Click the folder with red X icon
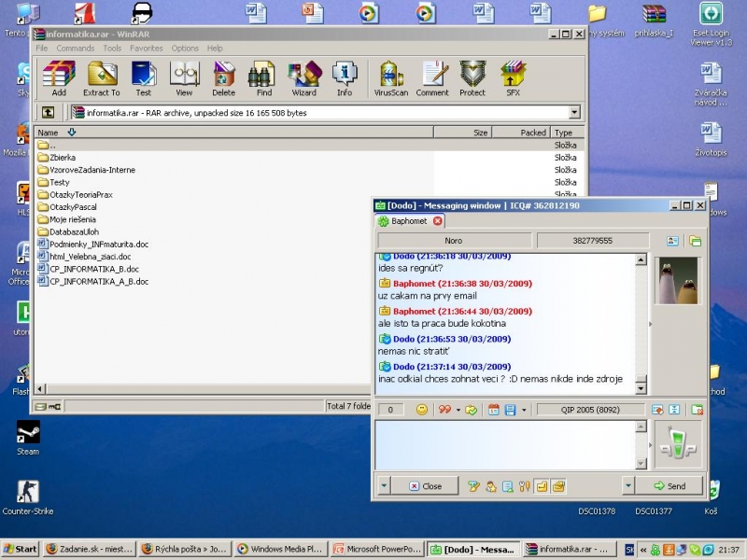Image resolution: width=747 pixels, height=560 pixels. coord(697,410)
